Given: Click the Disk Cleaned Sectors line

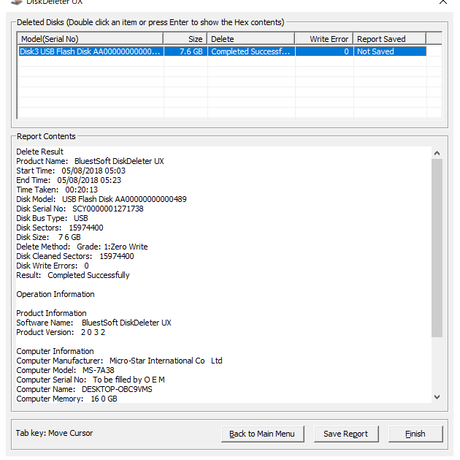Looking at the screenshot, I should [75, 256].
